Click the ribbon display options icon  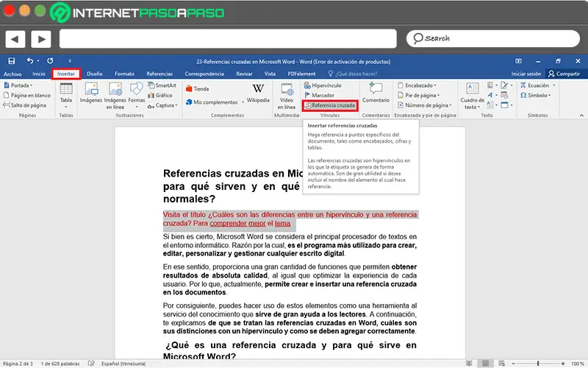518,61
